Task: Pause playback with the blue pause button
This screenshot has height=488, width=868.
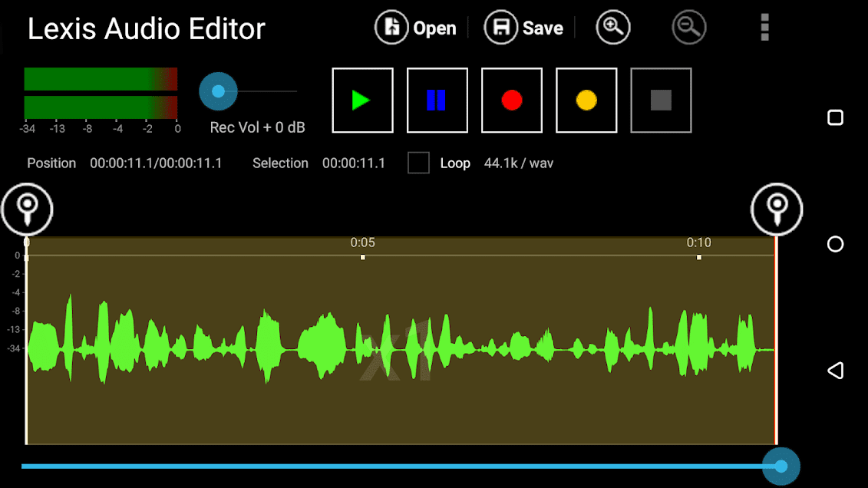Action: 437,101
